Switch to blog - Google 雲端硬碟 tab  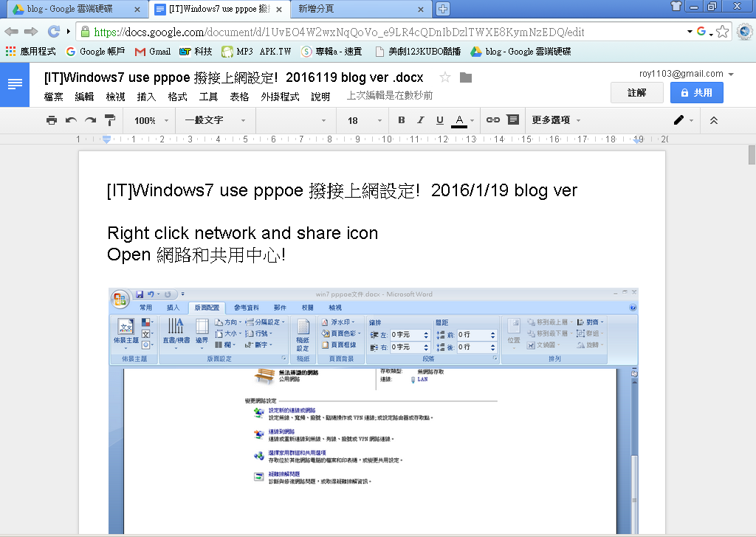click(x=77, y=9)
